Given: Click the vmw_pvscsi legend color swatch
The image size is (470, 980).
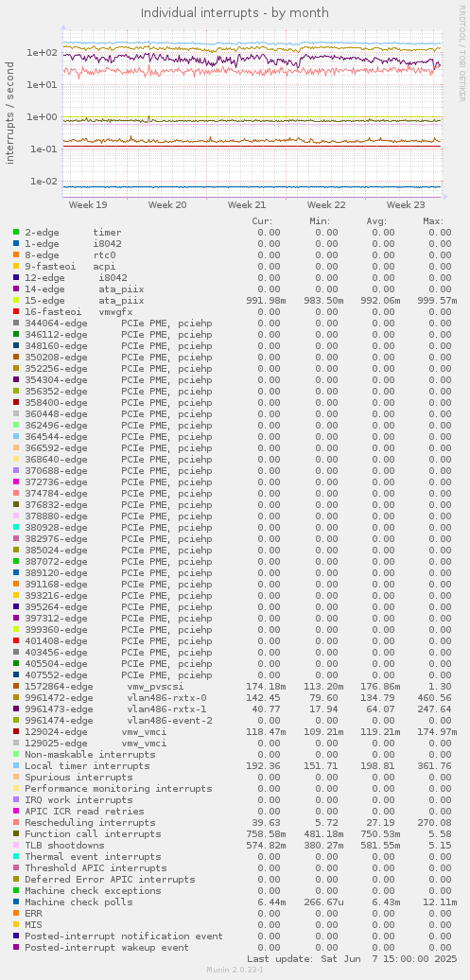Looking at the screenshot, I should (x=16, y=686).
